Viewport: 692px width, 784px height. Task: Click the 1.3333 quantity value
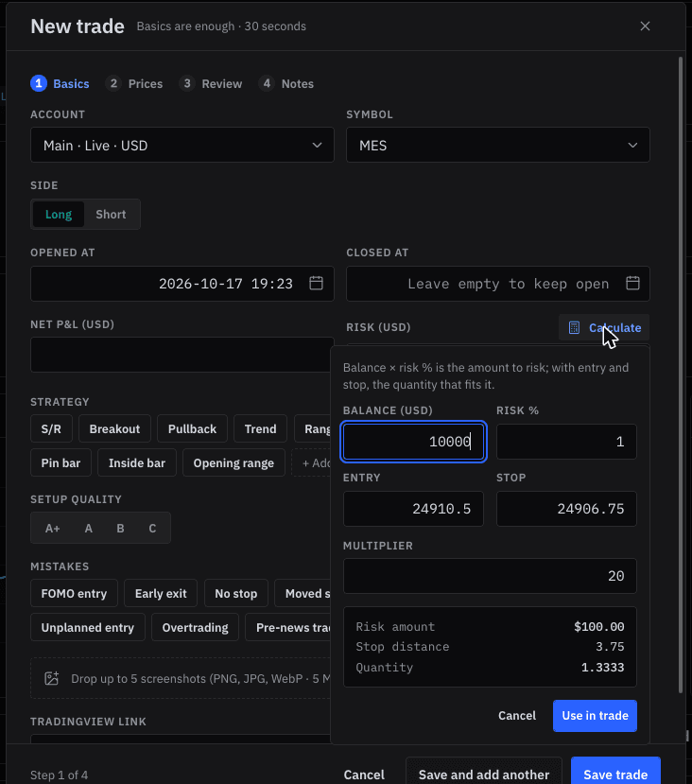(602, 667)
